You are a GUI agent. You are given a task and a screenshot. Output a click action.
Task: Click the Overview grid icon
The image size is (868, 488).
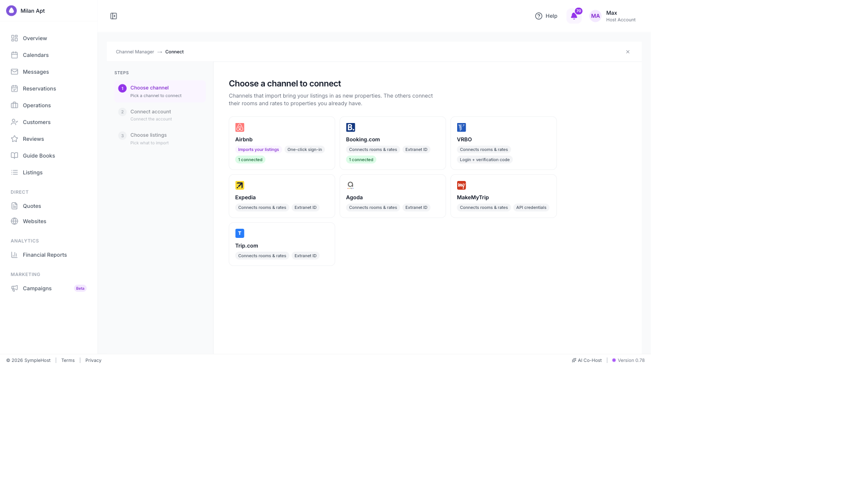click(x=14, y=38)
